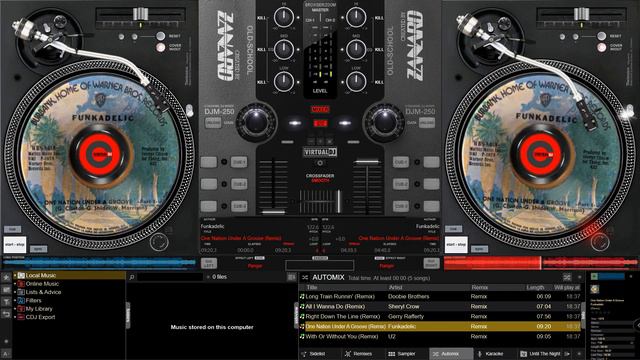Screen dimensions: 640x360
Task: Click the crossfader handle
Action: tap(338, 201)
